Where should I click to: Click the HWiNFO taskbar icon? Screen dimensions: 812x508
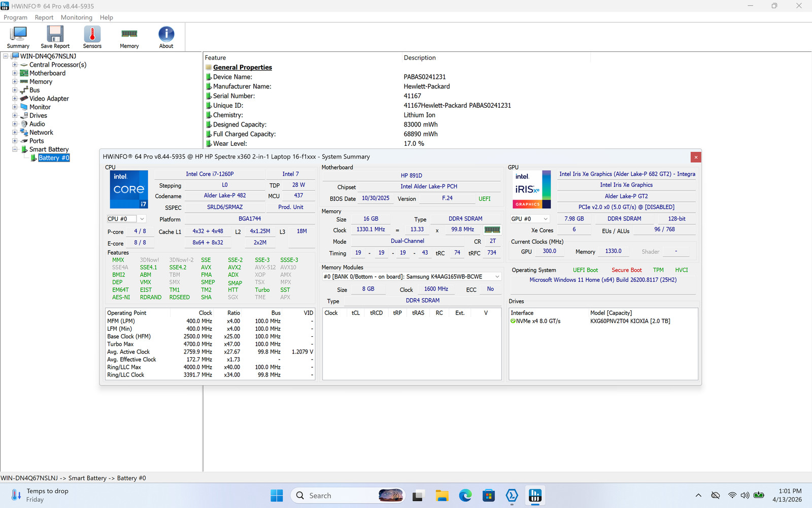pyautogui.click(x=535, y=495)
